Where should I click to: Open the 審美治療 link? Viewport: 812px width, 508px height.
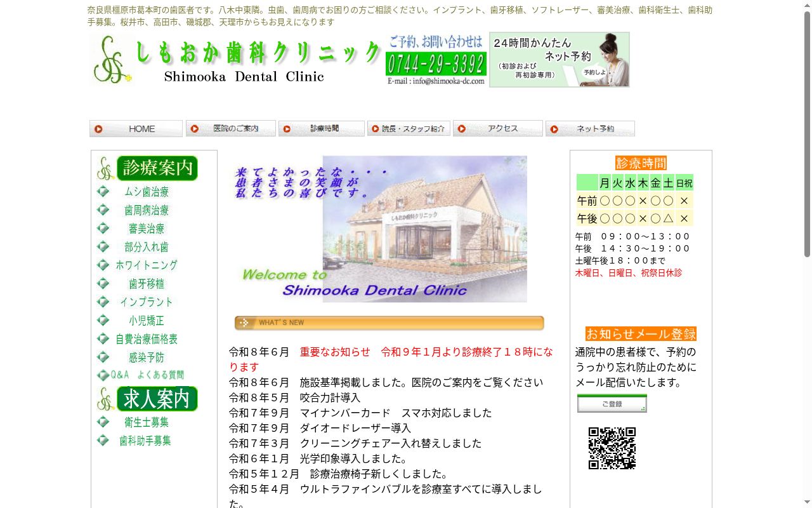[x=147, y=229]
